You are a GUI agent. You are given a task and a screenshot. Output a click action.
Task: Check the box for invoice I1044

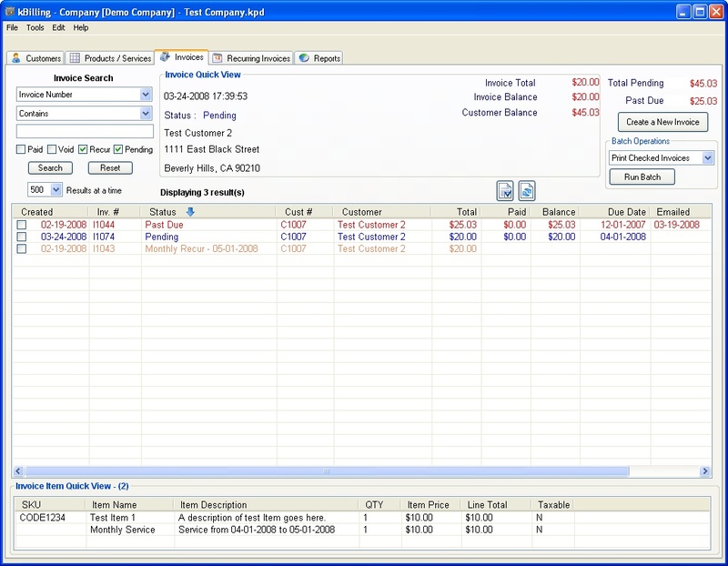[21, 225]
